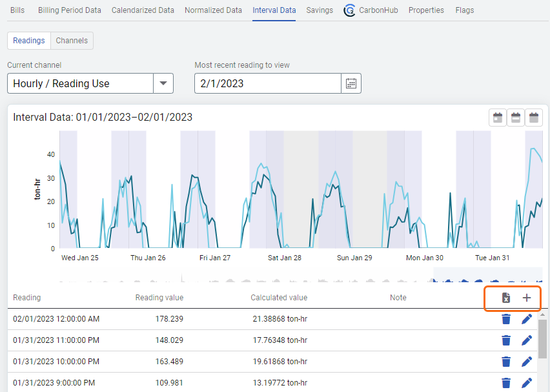Screen dimensions: 550x392
Task: Click the 01/31/2023 10:00:00 PM timestamp
Action: pyautogui.click(x=56, y=362)
